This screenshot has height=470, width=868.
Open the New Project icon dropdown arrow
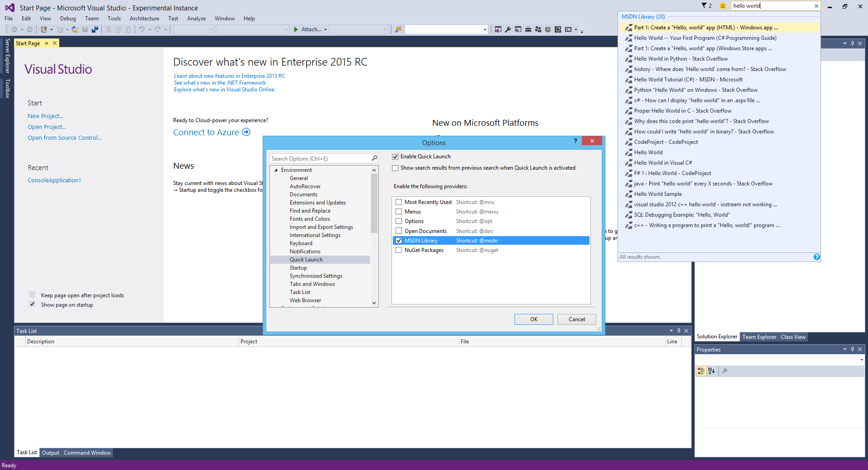[51, 29]
